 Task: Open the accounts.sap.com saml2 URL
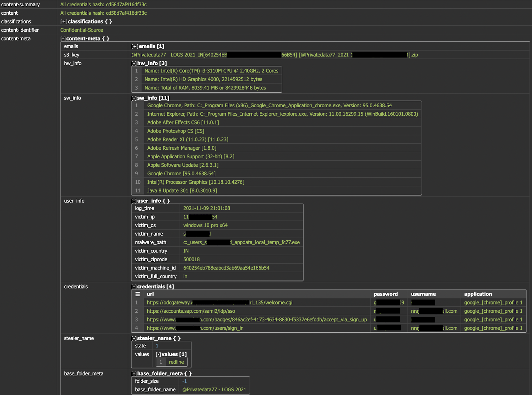click(x=191, y=311)
